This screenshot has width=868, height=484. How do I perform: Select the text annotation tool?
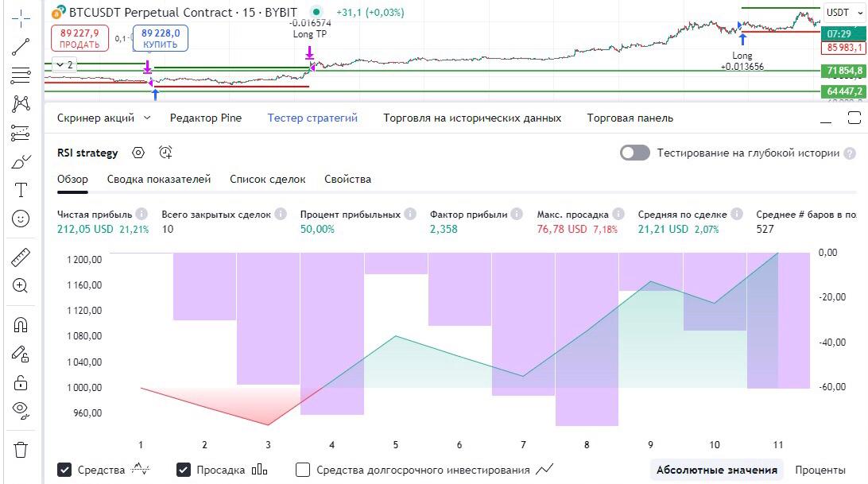point(21,190)
